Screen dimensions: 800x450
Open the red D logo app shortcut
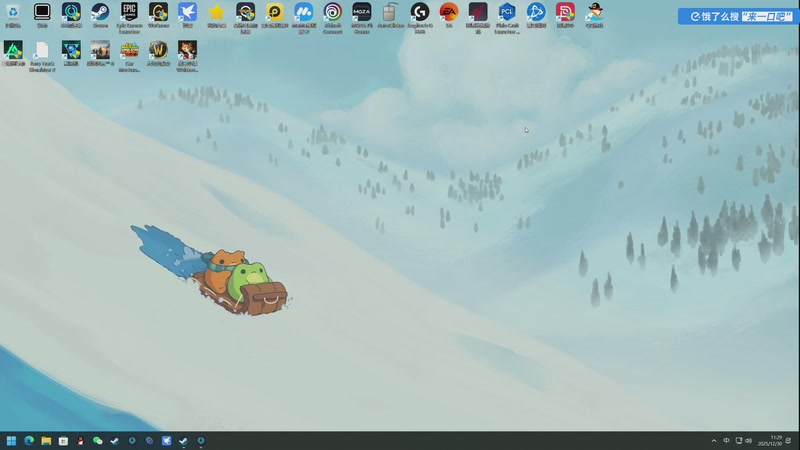pyautogui.click(x=565, y=14)
